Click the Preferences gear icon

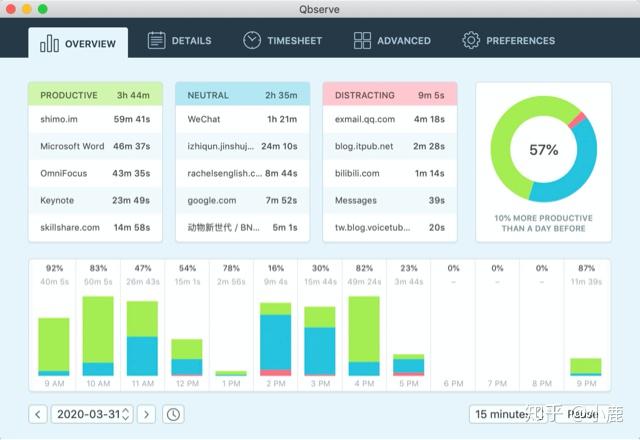(x=471, y=40)
